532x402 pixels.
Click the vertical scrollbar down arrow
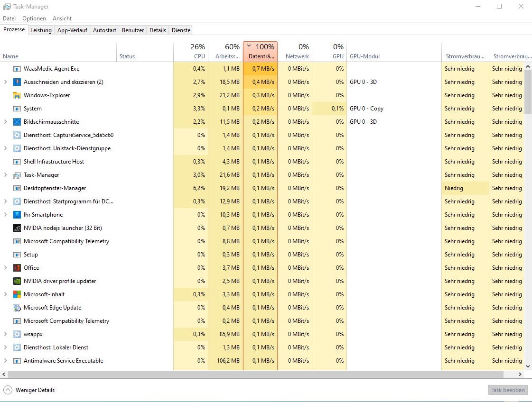pos(528,366)
